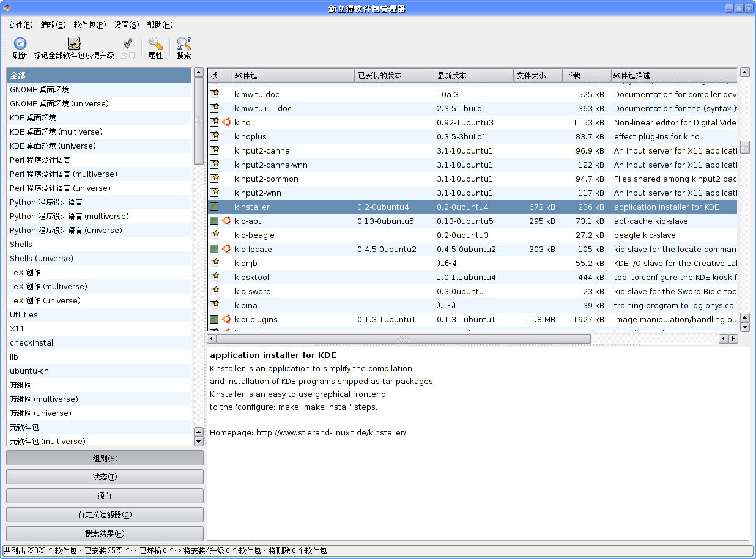
Task: Select 全部 in the category list
Action: pos(99,76)
